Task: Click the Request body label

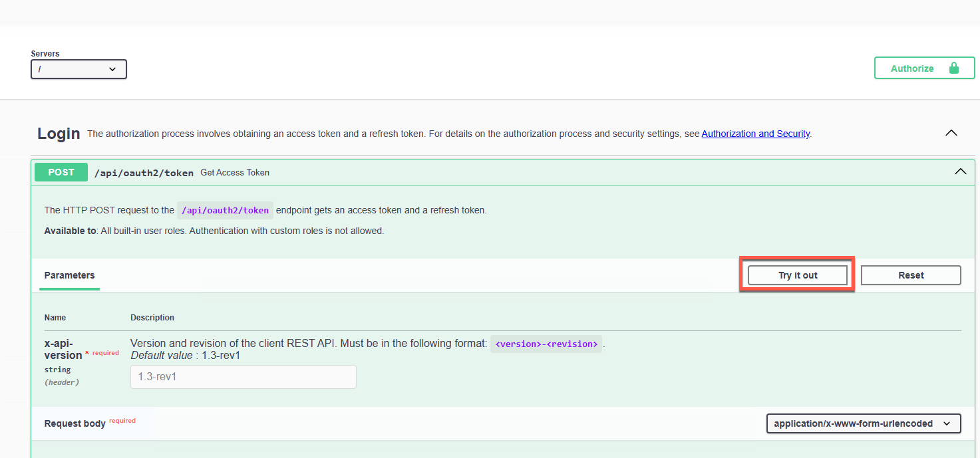Action: 75,424
